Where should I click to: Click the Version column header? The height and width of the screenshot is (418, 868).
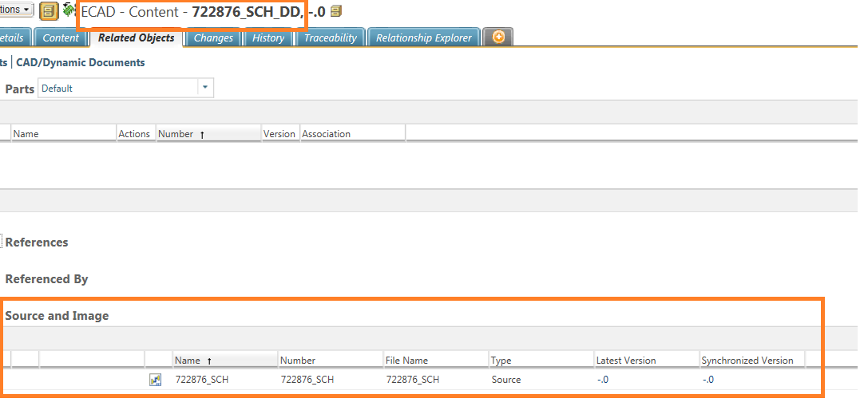click(x=279, y=134)
